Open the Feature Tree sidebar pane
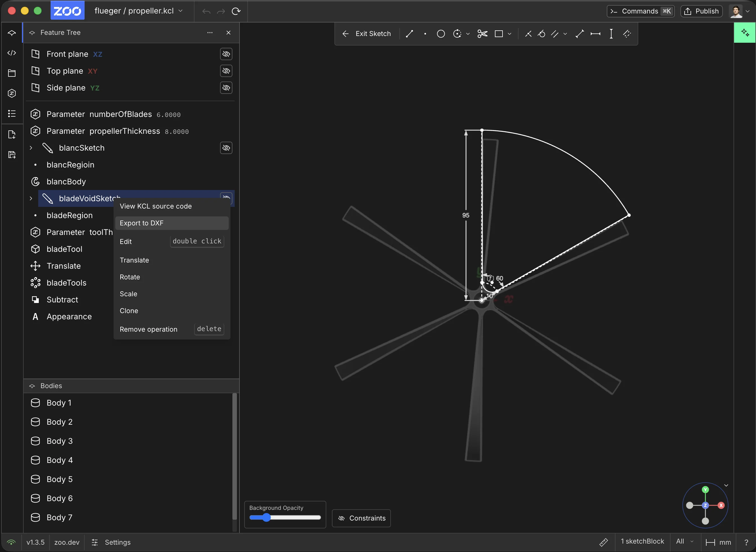Screen dimensions: 756x552 click(x=12, y=33)
